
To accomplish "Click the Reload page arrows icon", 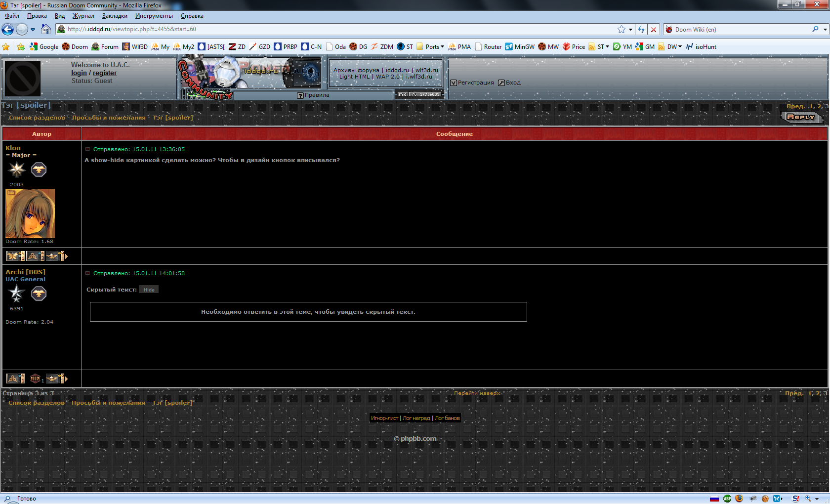I will pyautogui.click(x=641, y=30).
